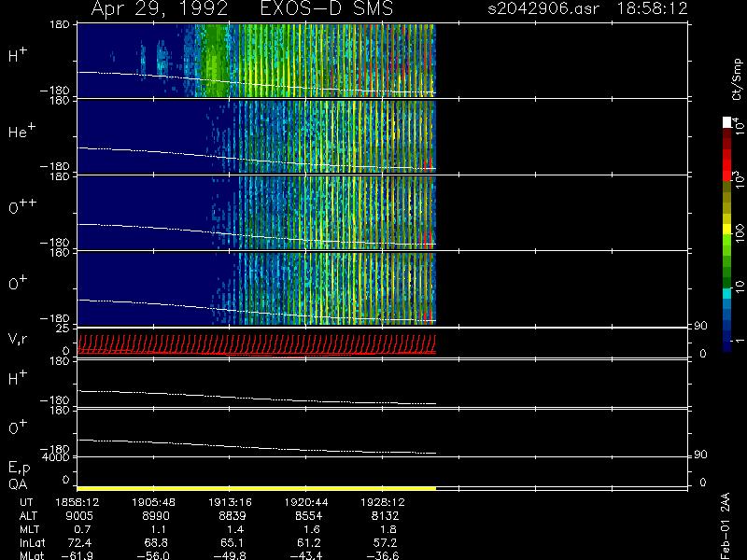The image size is (747, 560).
Task: Click the "UT" row header
Action: click(x=26, y=502)
